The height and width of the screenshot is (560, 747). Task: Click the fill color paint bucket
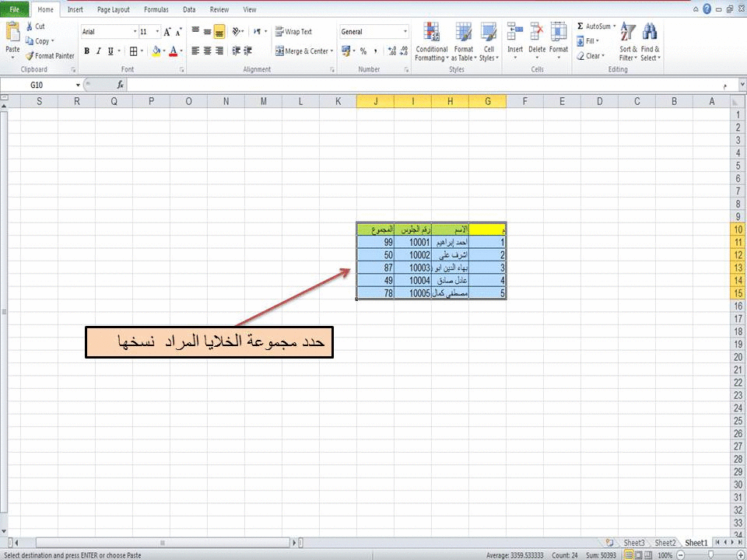click(156, 51)
